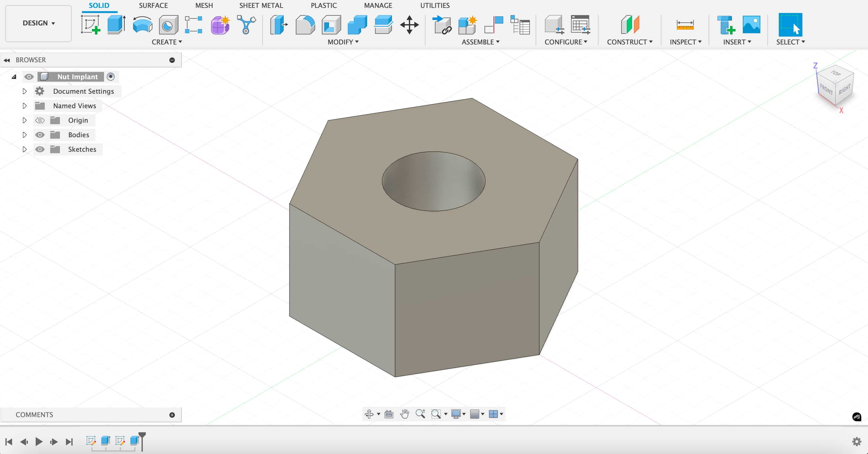Hide the Bodies folder visibility
868x454 pixels.
point(40,135)
